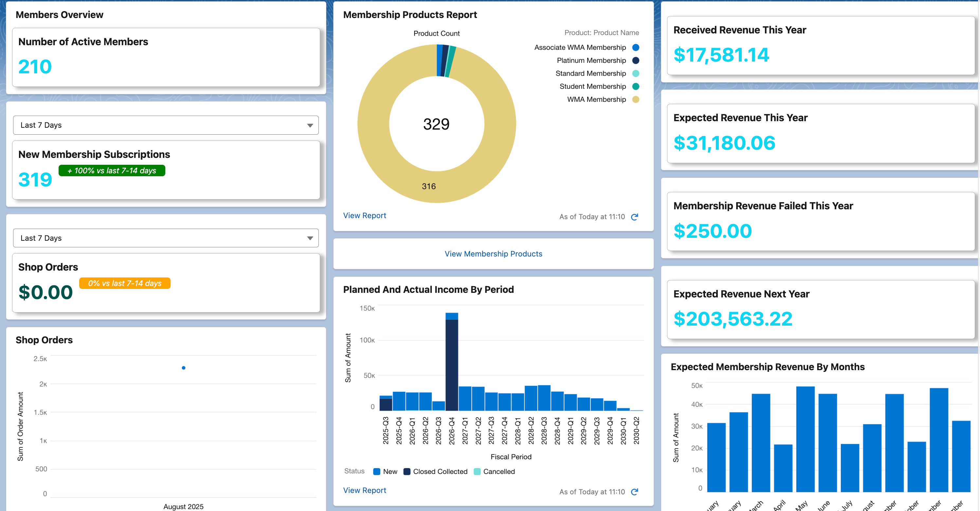Click the +100% vs last 7-14 days badge
Screen dimensions: 980x511
pos(112,170)
